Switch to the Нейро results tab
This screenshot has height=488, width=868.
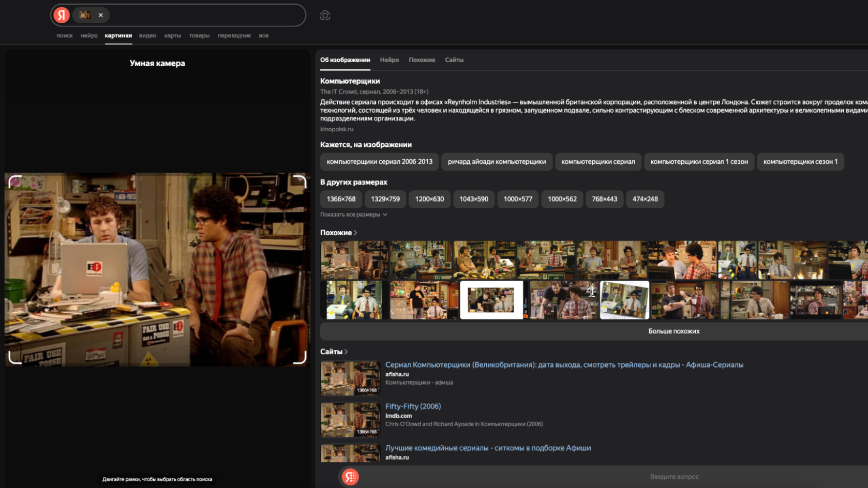[x=390, y=60]
